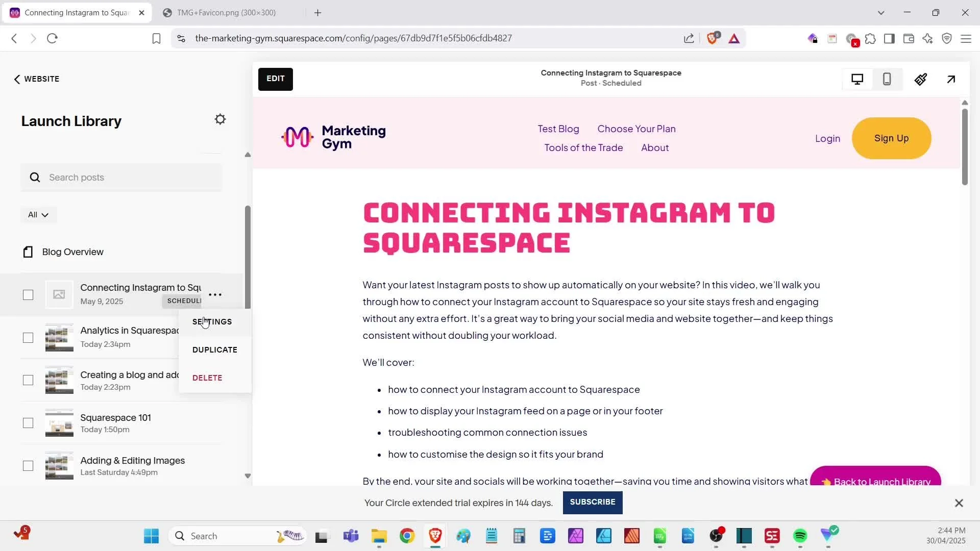This screenshot has width=980, height=551.
Task: Open Test Blog navigation link
Action: [558, 129]
